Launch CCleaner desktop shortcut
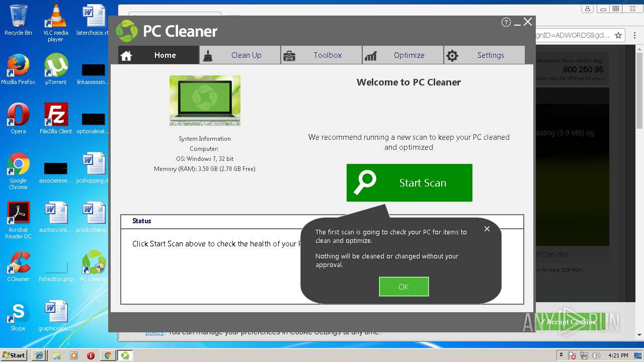 click(18, 266)
